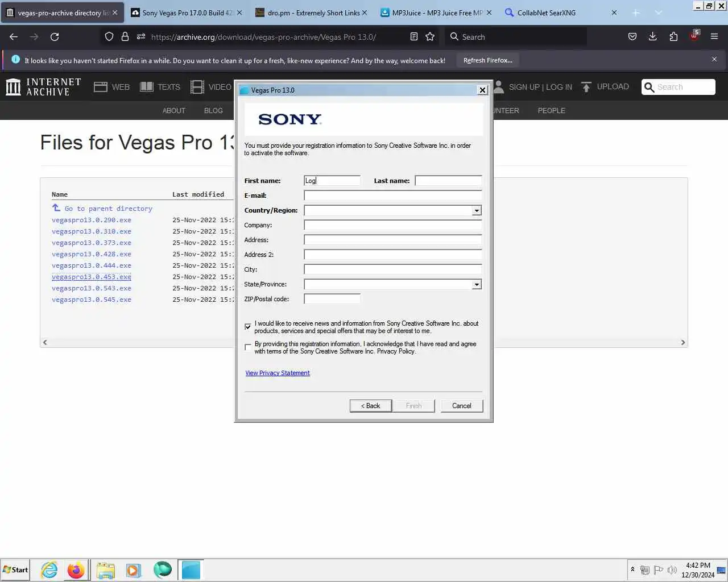Open Windows Media Player taskbar icon

[134, 569]
